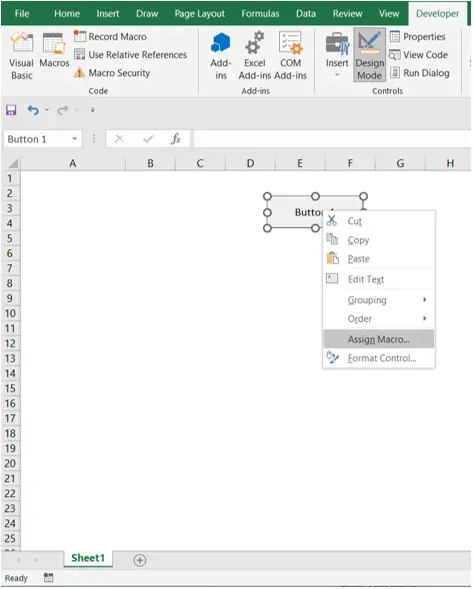The image size is (474, 589).
Task: Open the Redo history dropdown arrow
Action: [77, 110]
